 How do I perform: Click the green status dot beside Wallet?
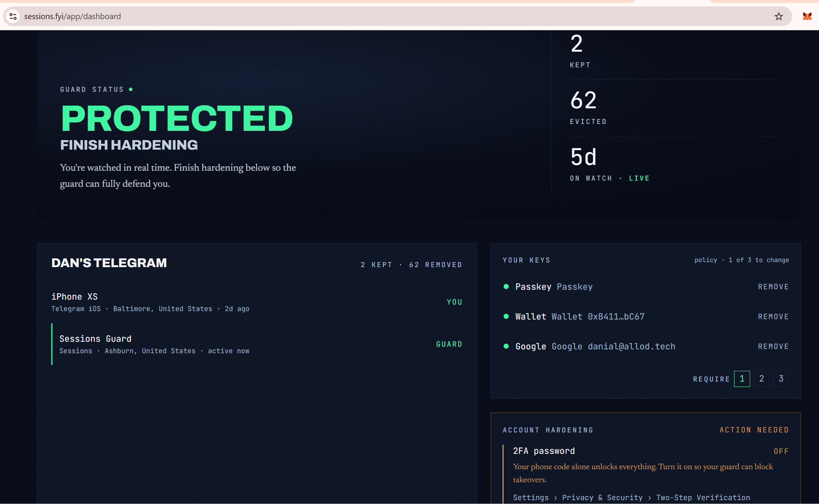[x=506, y=316]
